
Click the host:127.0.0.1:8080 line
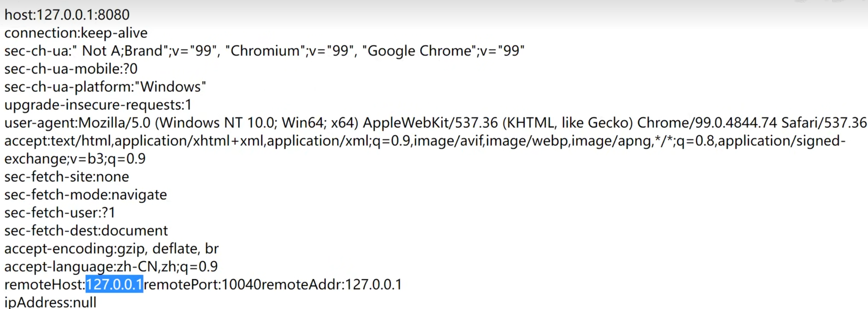67,15
